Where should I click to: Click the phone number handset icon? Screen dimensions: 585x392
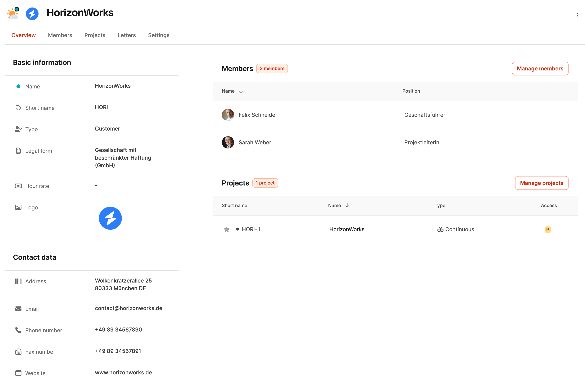point(18,330)
